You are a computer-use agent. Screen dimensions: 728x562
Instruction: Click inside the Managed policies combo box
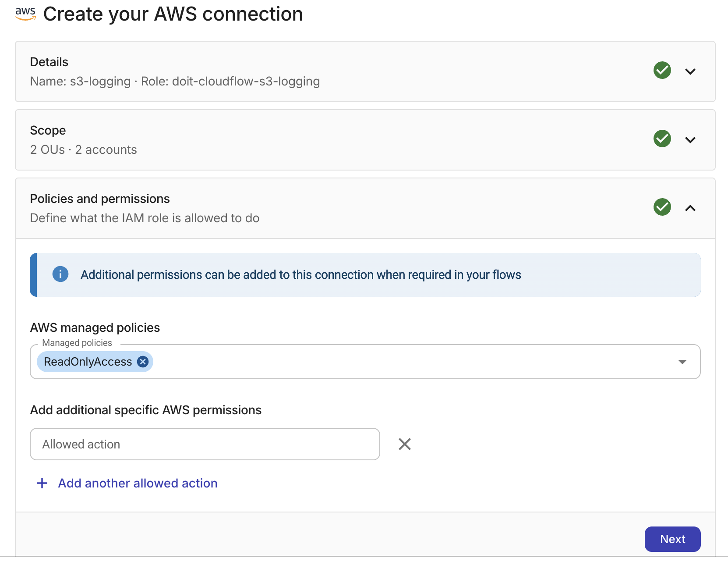[x=365, y=362]
